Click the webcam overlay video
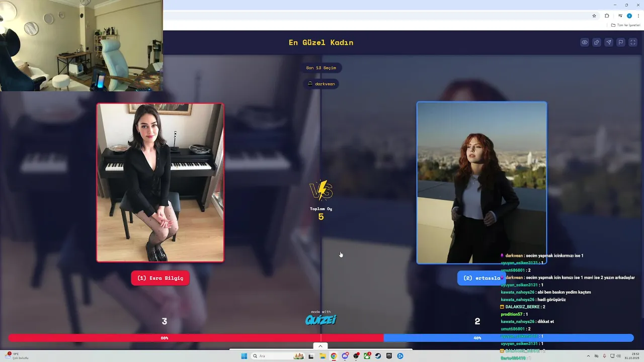The width and height of the screenshot is (644, 362). click(82, 45)
